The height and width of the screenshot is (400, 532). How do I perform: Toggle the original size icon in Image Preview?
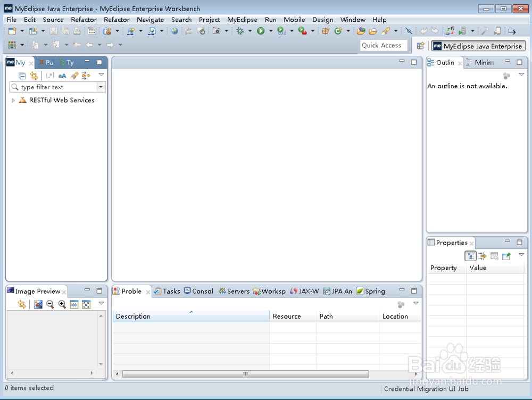(x=74, y=304)
